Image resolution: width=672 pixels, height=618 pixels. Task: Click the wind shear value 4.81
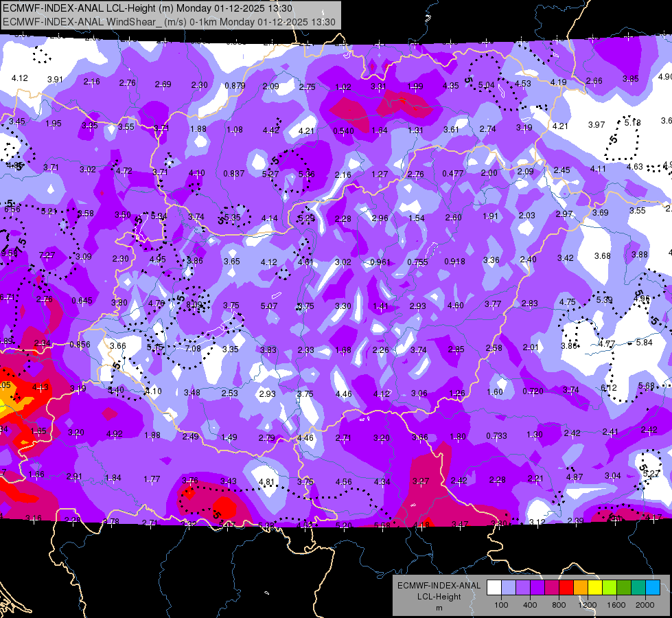click(x=266, y=481)
